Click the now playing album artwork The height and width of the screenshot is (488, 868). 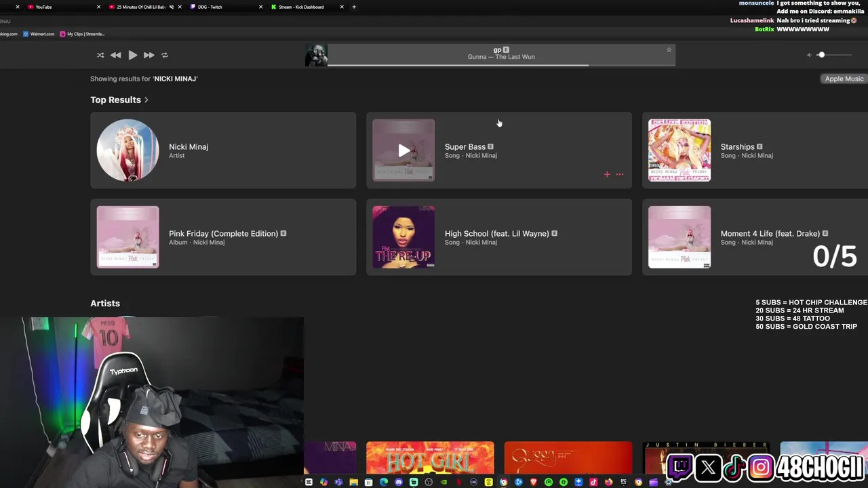[x=316, y=56]
